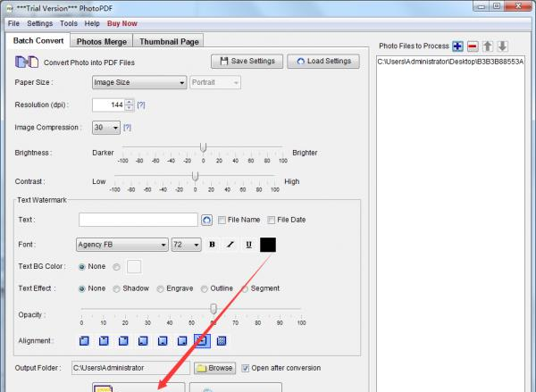Set watermark alignment to top-right
Image resolution: width=536 pixels, height=392 pixels.
pos(123,341)
